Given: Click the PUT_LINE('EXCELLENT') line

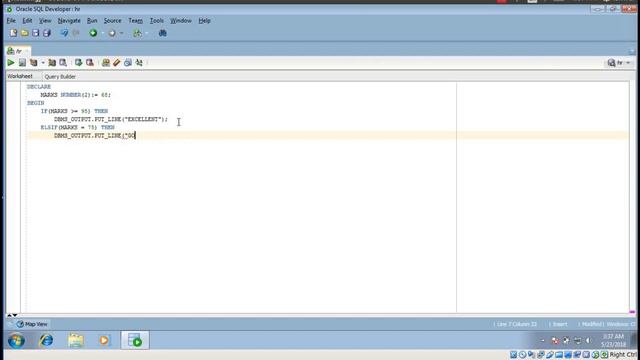Looking at the screenshot, I should (x=111, y=119).
